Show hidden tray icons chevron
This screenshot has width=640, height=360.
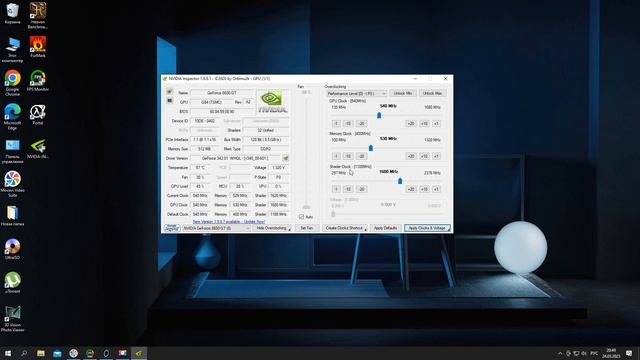tap(560, 353)
